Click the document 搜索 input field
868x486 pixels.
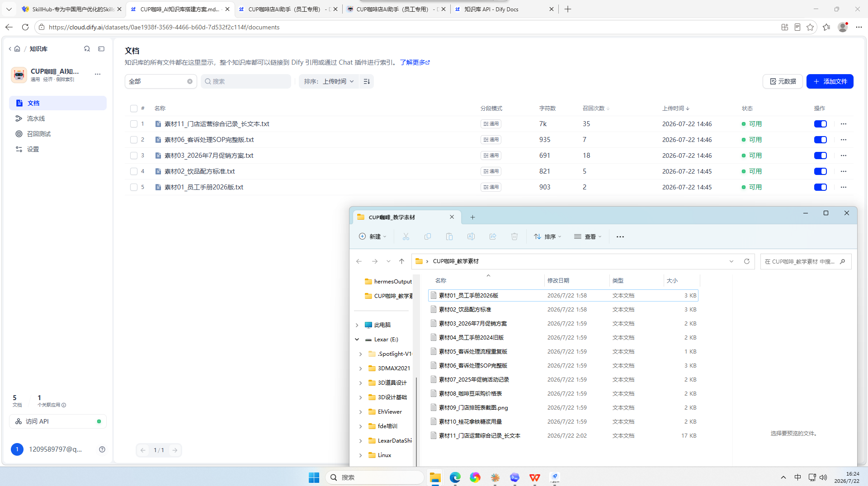(246, 81)
